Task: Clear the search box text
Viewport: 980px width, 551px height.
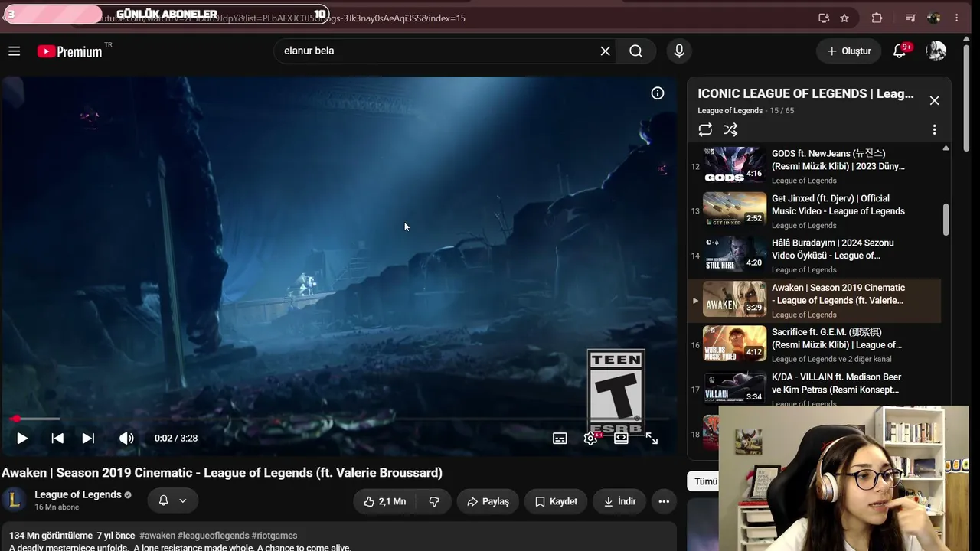Action: (x=605, y=51)
